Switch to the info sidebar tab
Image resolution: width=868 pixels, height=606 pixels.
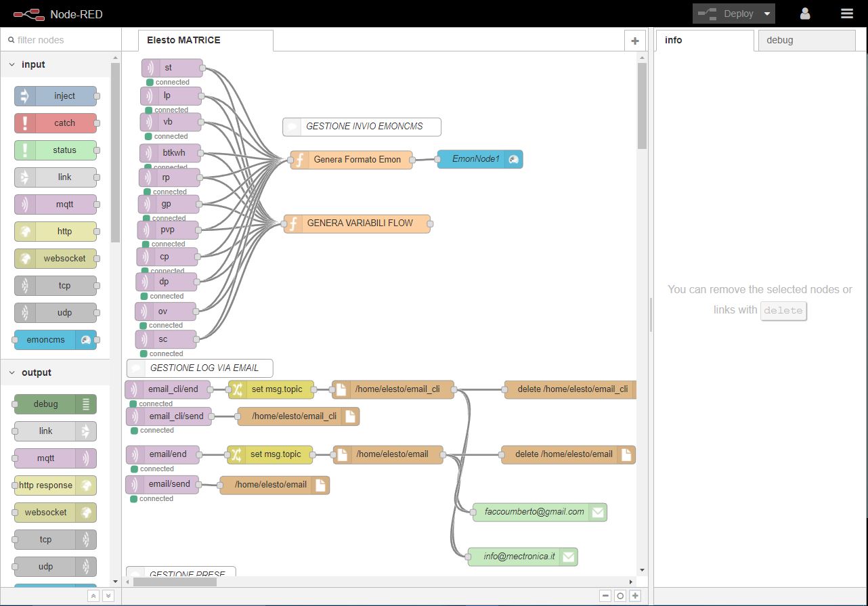click(705, 41)
